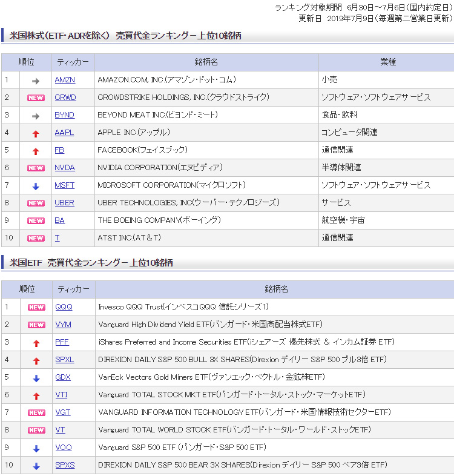Open the VOO ticker link
Image resolution: width=454 pixels, height=476 pixels.
tap(64, 448)
